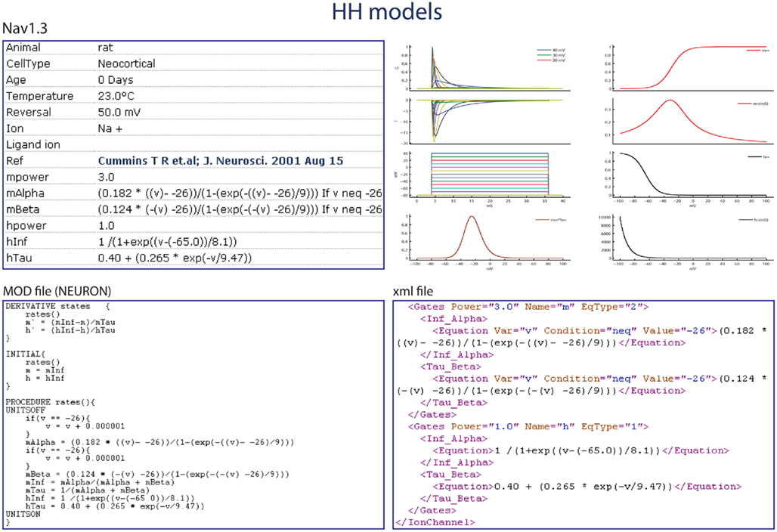Select the hTau equation '0.40 + (0.265 * exp(-v/9.47))'
777x532 pixels.
click(175, 258)
